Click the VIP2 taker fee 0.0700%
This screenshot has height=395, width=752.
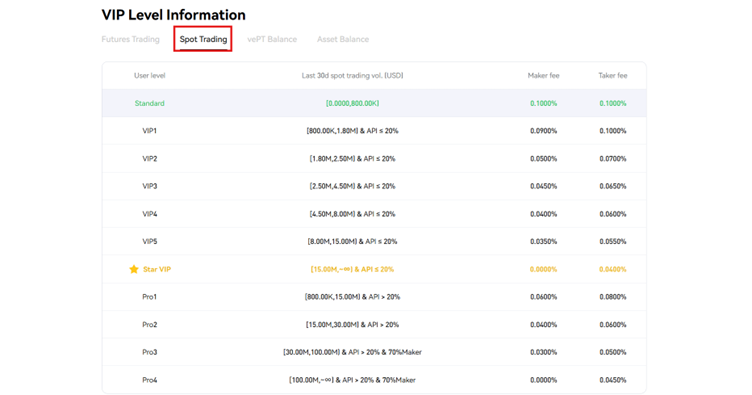pyautogui.click(x=613, y=159)
